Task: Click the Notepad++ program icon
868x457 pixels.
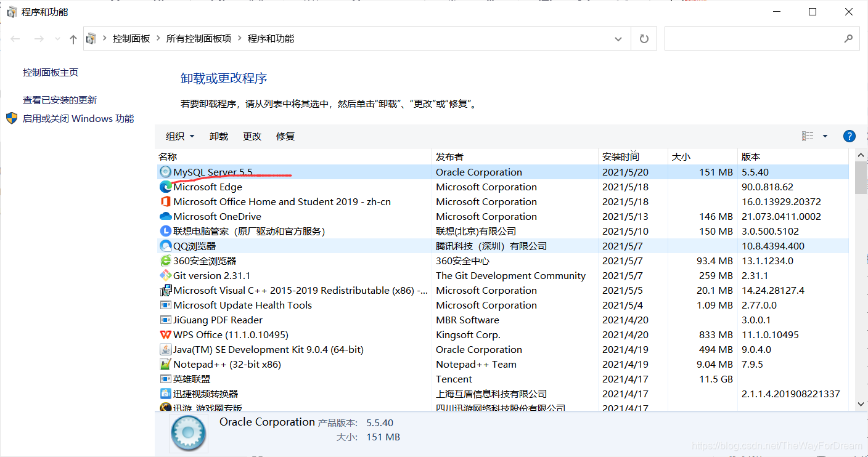Action: coord(165,364)
